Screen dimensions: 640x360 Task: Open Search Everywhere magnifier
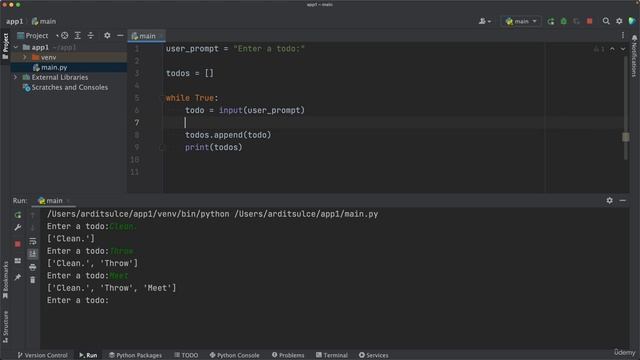point(606,21)
